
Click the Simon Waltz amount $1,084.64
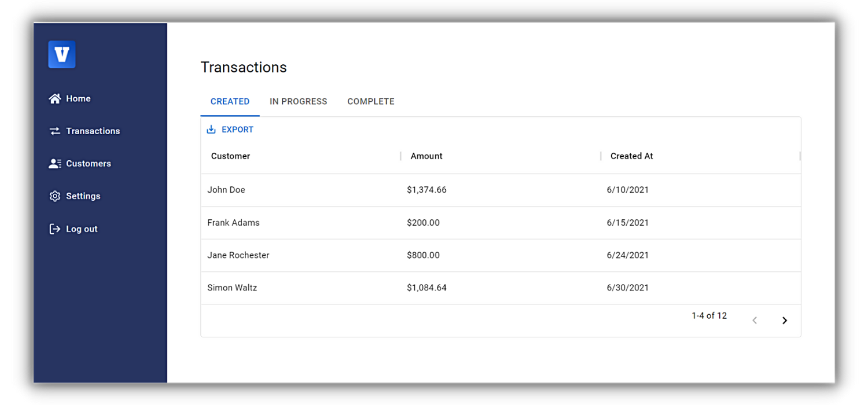(x=426, y=288)
